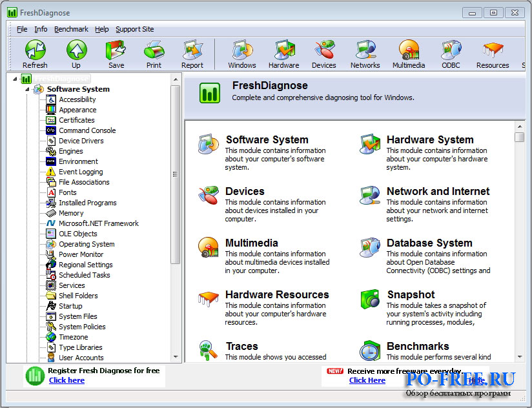Click the Refresh toolbar icon
This screenshot has width=532, height=408.
click(35, 50)
